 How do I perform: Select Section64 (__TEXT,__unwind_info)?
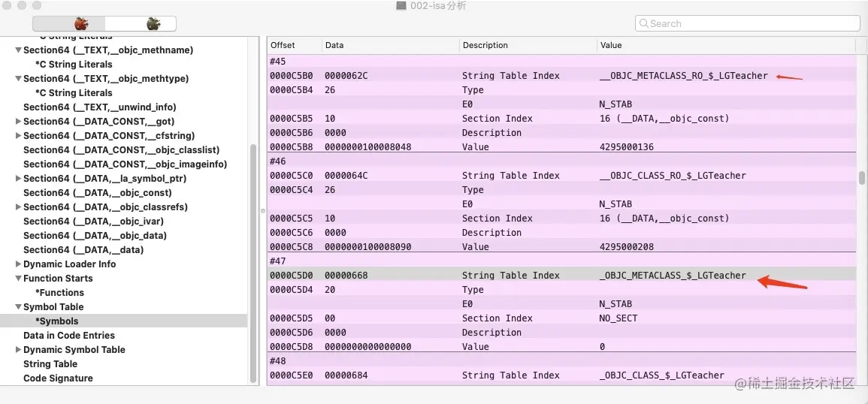point(100,107)
